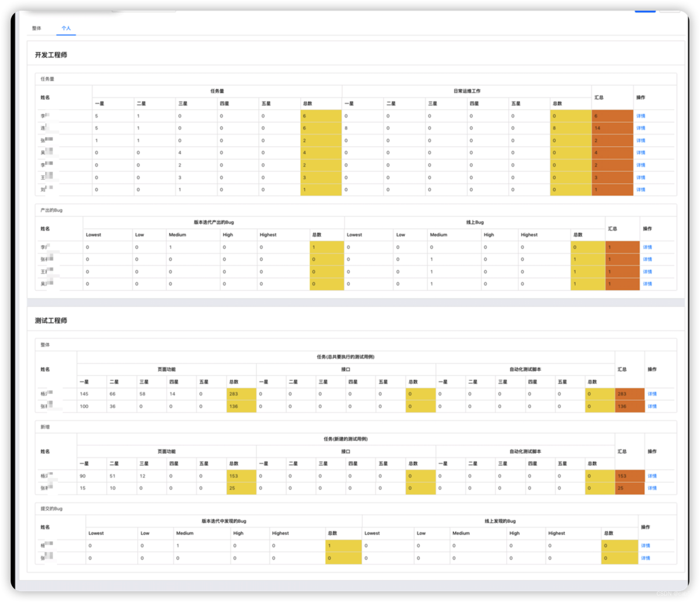Open 详情 for 任务量 row with 汇总 6
700x602 pixels.
point(641,116)
